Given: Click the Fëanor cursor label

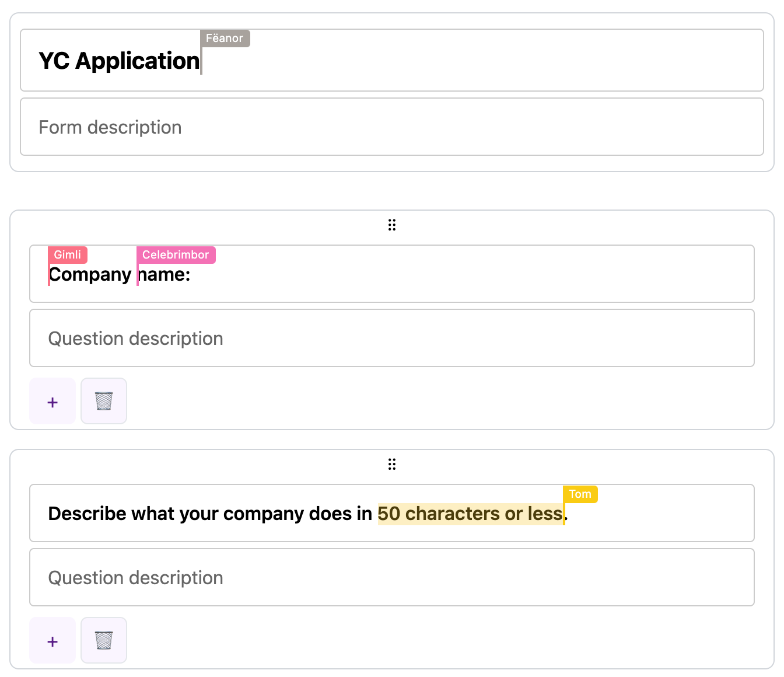Looking at the screenshot, I should tap(225, 39).
